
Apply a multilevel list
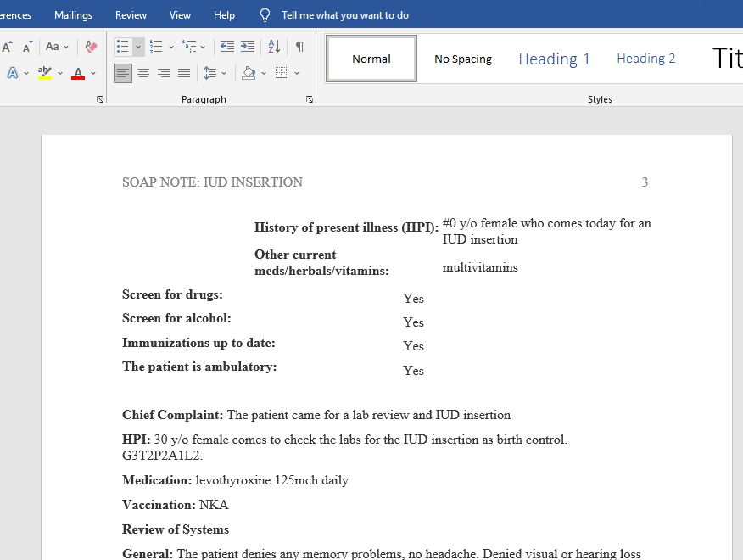[x=189, y=47]
